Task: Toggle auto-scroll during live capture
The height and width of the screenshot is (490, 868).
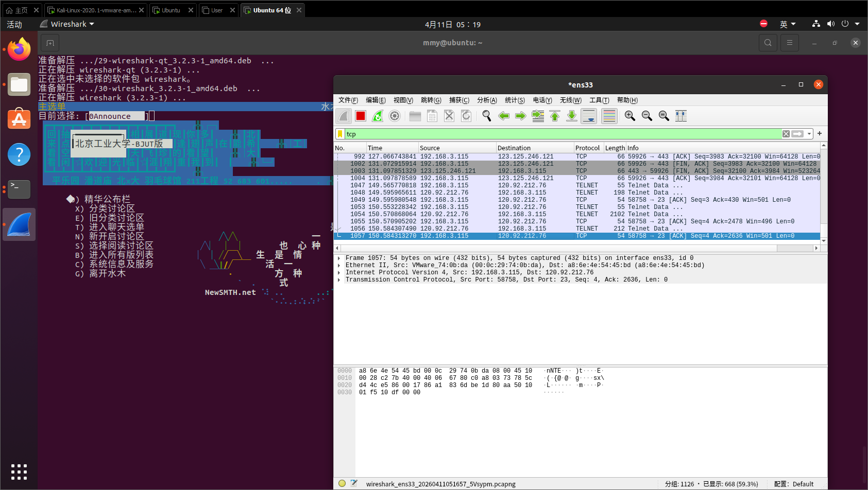Action: tap(589, 116)
